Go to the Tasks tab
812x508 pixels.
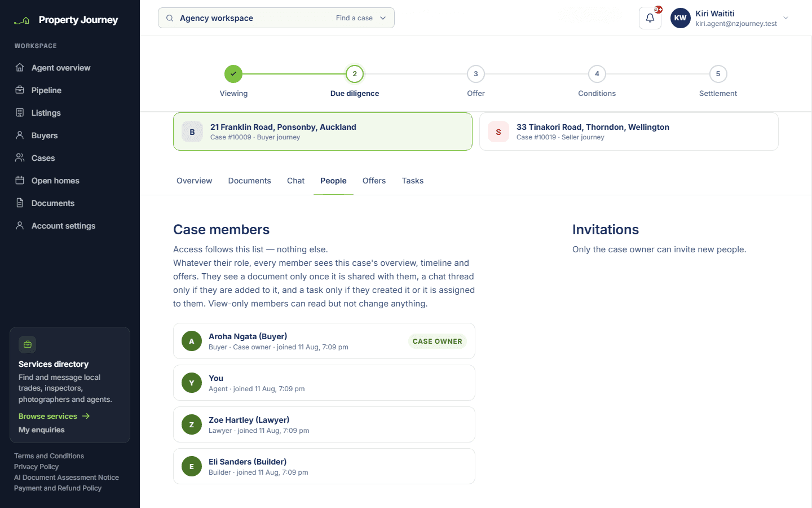point(413,181)
